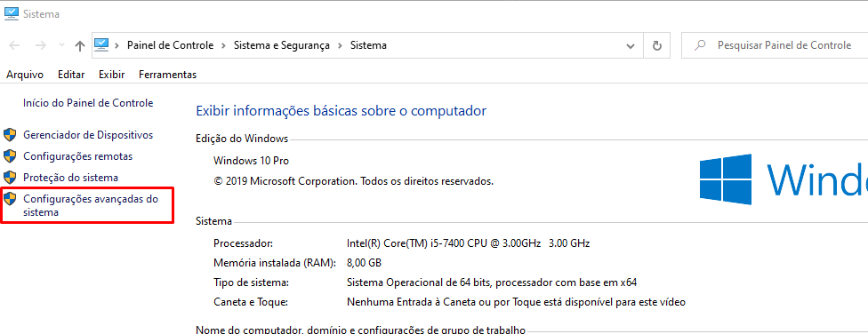Go forward with the right arrow
Image resolution: width=868 pixels, height=334 pixels.
[x=40, y=46]
